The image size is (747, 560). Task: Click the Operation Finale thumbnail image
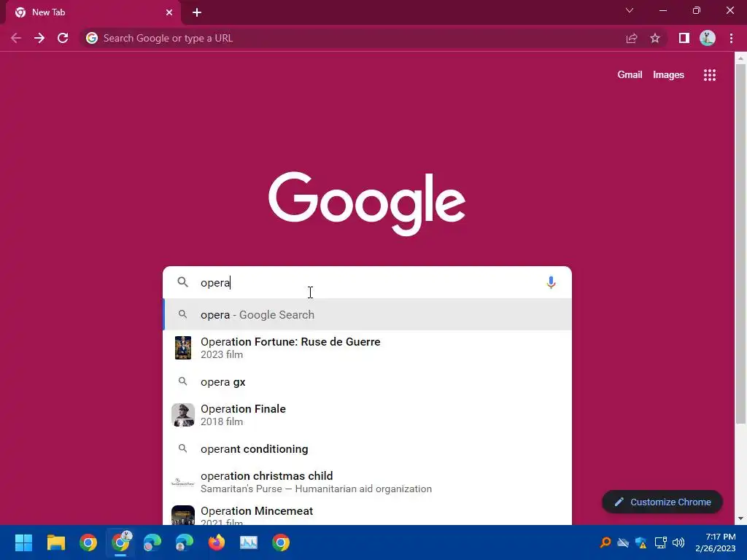tap(183, 415)
